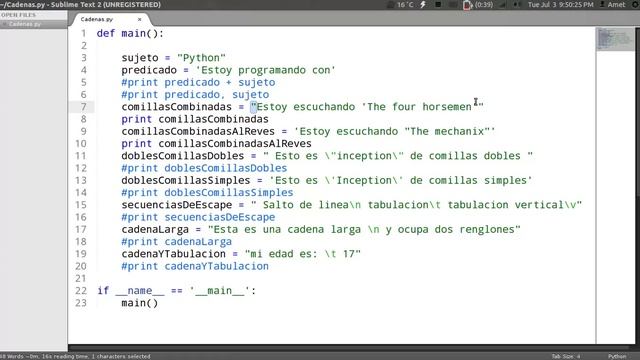This screenshot has height=360, width=640.
Task: Click 'cadenaYTabulacion' on line 19
Action: coord(173,254)
